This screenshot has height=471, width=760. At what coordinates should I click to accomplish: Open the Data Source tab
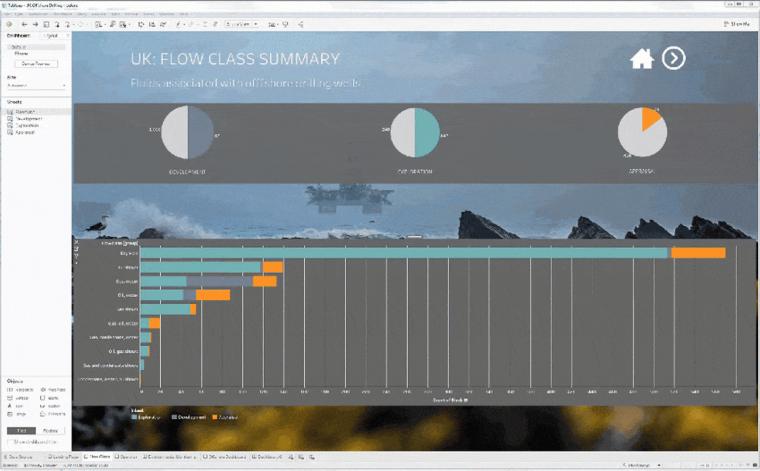click(x=18, y=457)
